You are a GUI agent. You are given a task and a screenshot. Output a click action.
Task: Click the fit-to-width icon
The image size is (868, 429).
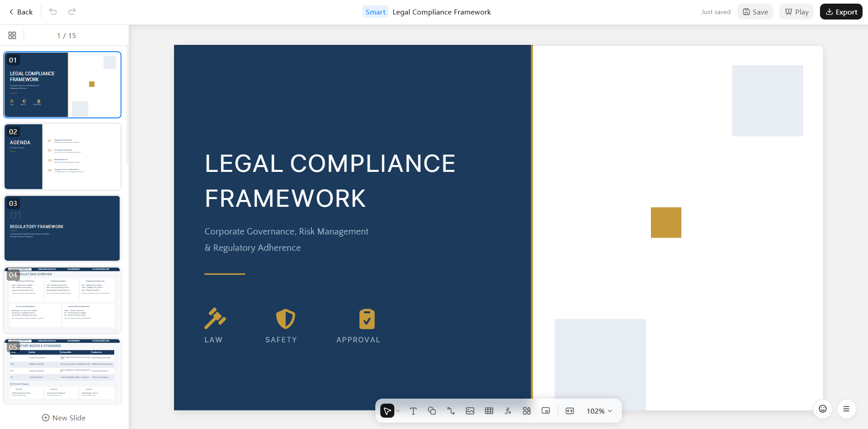[x=570, y=411]
